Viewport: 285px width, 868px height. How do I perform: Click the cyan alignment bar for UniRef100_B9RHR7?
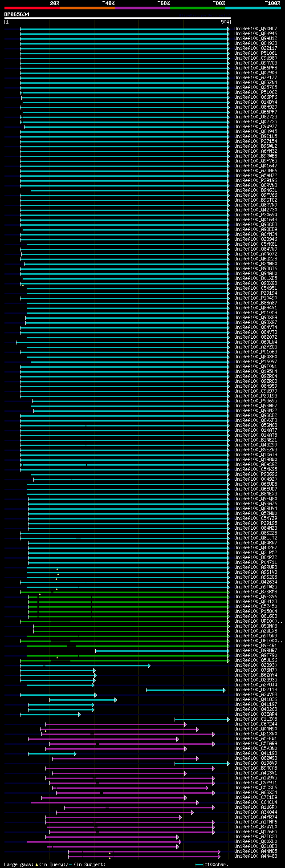point(163,651)
